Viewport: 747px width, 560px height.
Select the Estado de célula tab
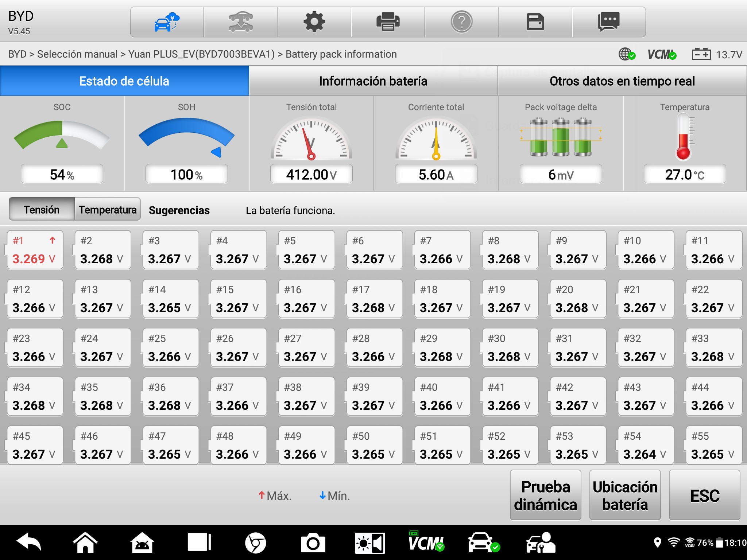pos(124,81)
